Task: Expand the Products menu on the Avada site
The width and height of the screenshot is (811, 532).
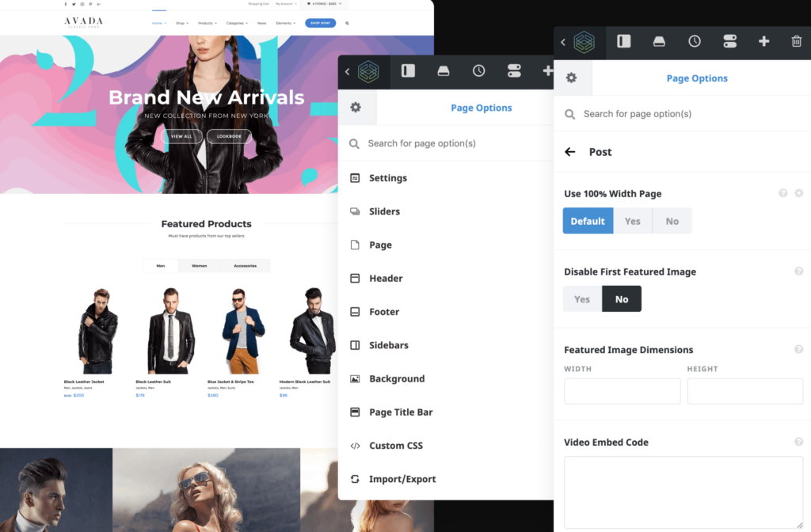Action: 208,23
